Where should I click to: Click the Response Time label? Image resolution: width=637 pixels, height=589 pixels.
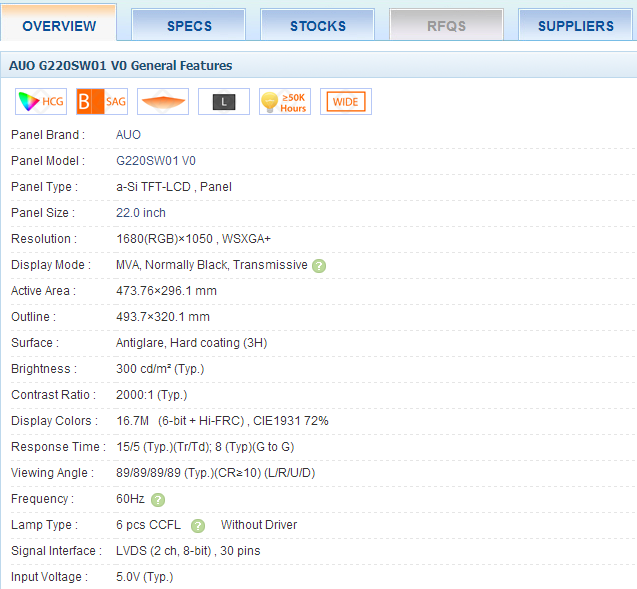tap(58, 447)
